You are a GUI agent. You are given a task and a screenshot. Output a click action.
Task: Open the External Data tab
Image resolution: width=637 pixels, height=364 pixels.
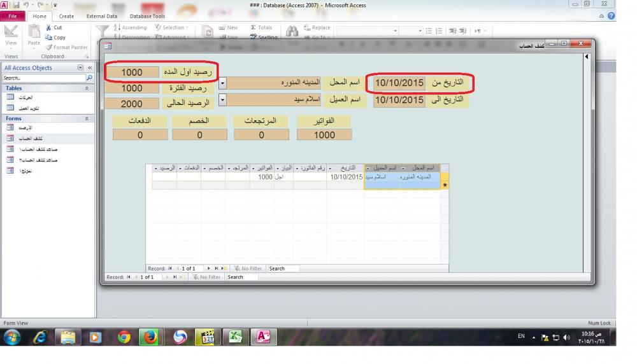tap(101, 17)
